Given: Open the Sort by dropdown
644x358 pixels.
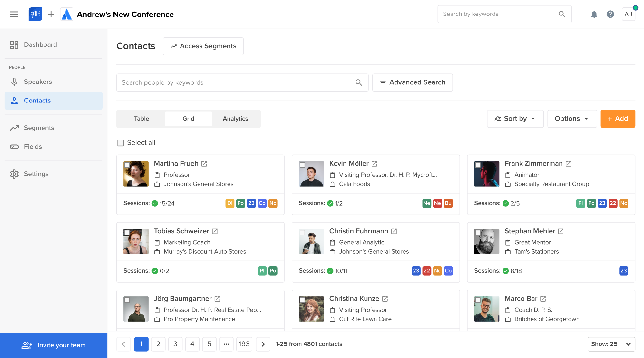Looking at the screenshot, I should point(515,119).
